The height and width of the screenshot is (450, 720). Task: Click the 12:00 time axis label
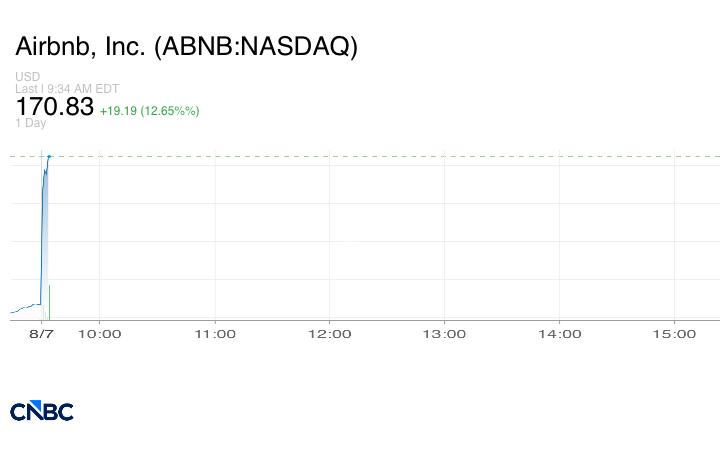(330, 334)
